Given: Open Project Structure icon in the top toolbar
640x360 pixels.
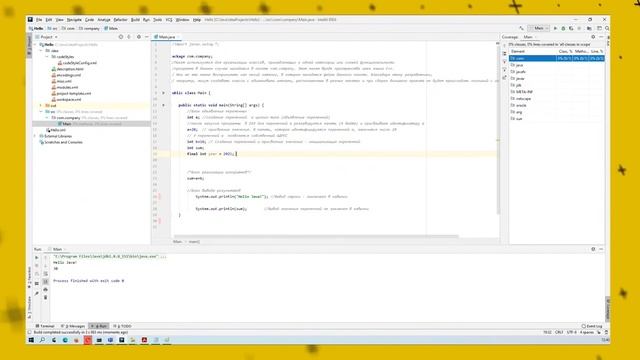Looking at the screenshot, I should (x=589, y=29).
